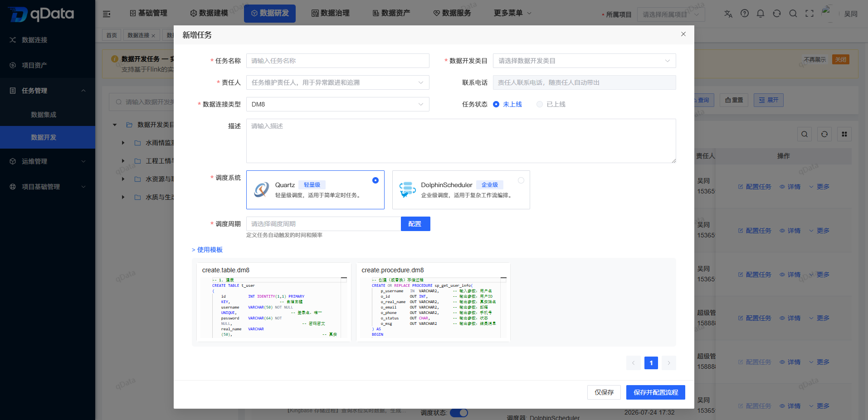
Task: Click 重置 button behind dialog
Action: [734, 100]
